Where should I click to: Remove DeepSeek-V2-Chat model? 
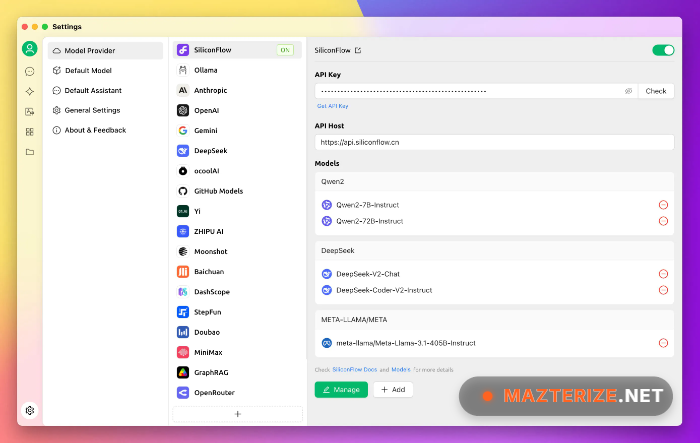click(663, 274)
